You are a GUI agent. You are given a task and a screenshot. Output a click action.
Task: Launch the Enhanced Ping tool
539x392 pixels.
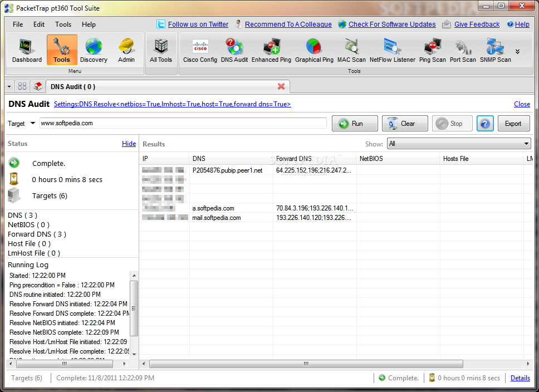(x=271, y=50)
